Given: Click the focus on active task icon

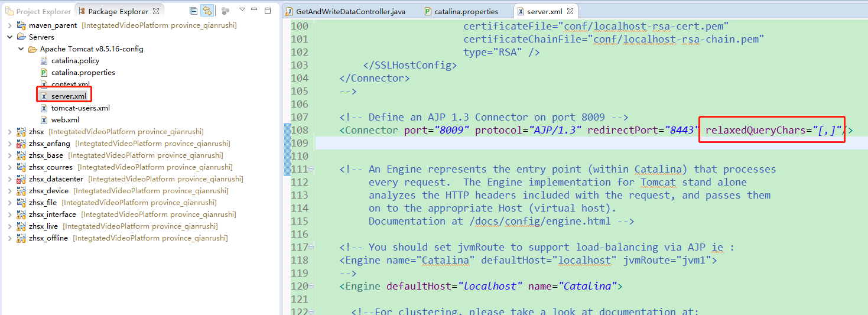Looking at the screenshot, I should [x=225, y=11].
